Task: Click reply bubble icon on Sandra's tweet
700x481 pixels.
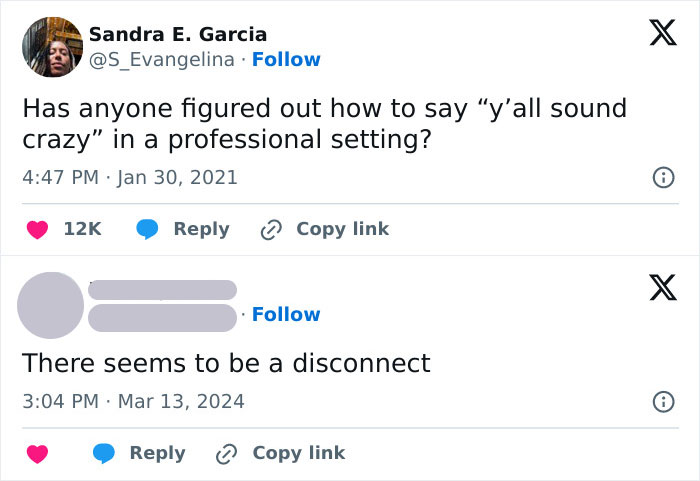Action: (149, 229)
